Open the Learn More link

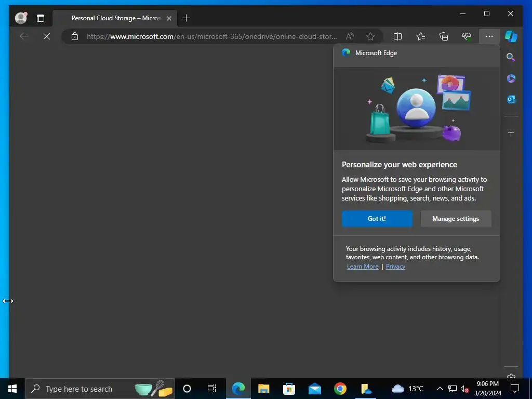pyautogui.click(x=363, y=267)
